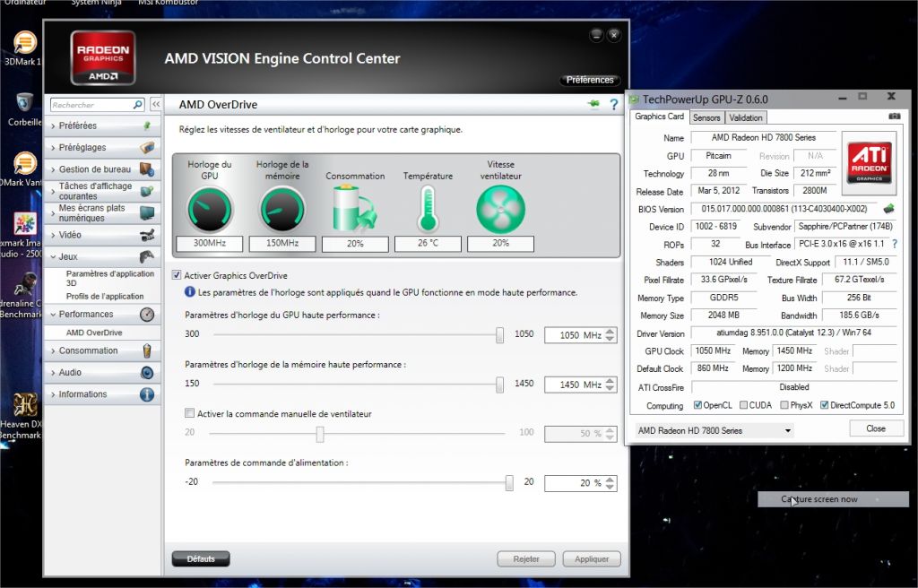
Task: Toggle OpenCL checkbox in GPU-Z
Action: pyautogui.click(x=697, y=404)
